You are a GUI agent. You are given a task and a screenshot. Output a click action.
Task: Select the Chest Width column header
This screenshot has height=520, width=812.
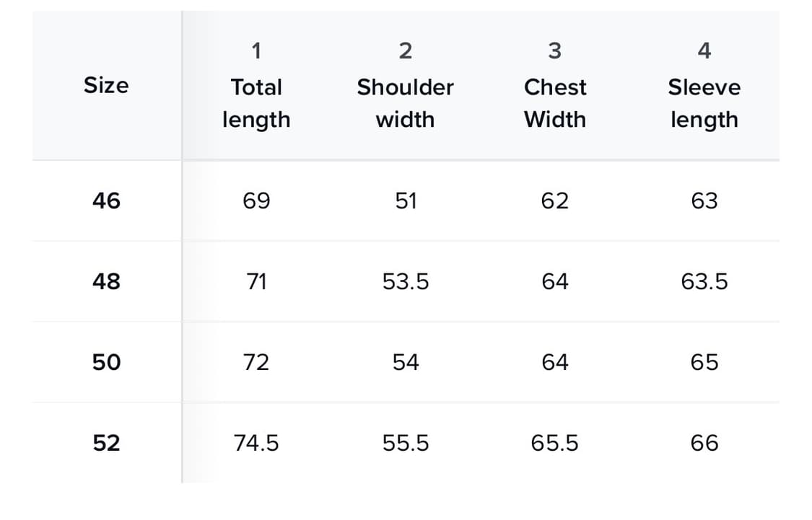coord(554,102)
